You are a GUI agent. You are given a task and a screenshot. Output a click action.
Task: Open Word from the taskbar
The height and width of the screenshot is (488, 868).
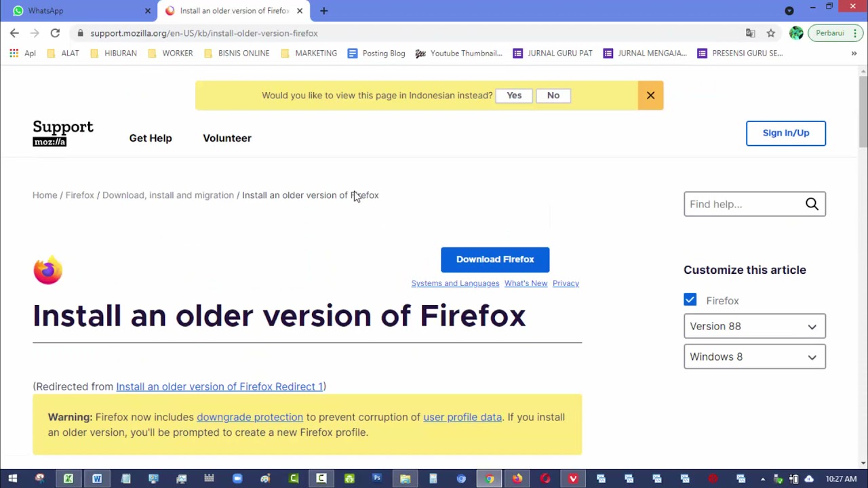tap(96, 479)
